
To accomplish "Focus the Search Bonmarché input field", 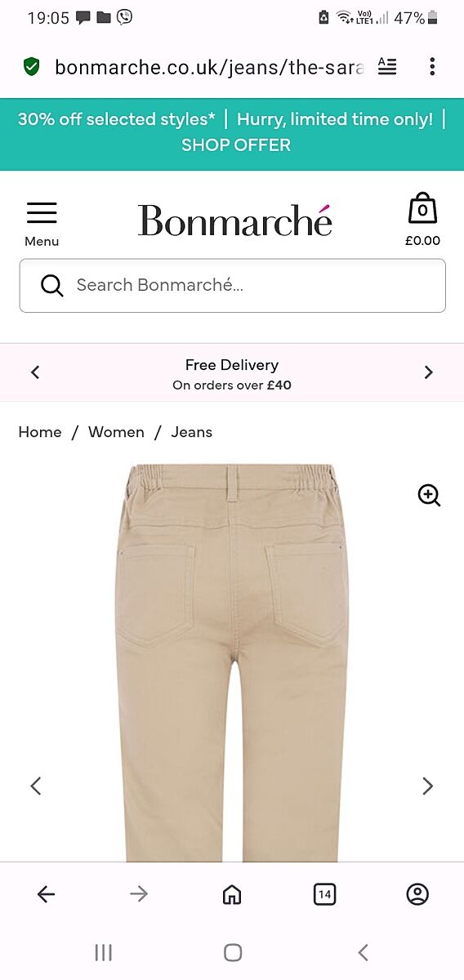I will 233,286.
